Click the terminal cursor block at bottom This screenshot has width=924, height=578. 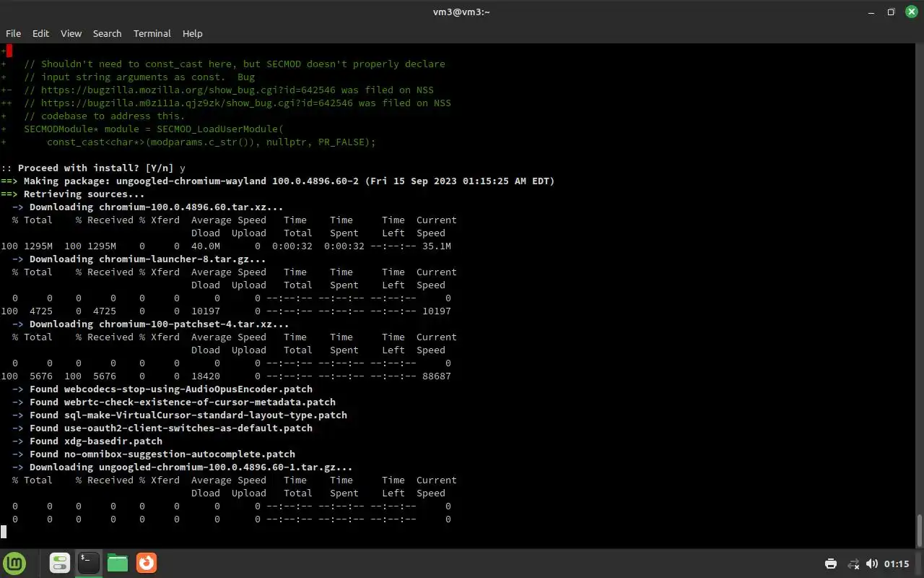click(4, 532)
